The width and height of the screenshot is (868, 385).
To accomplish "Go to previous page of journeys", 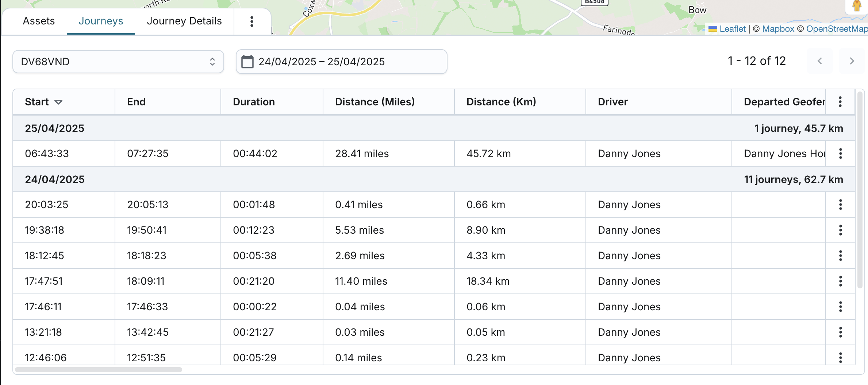I will coord(820,61).
